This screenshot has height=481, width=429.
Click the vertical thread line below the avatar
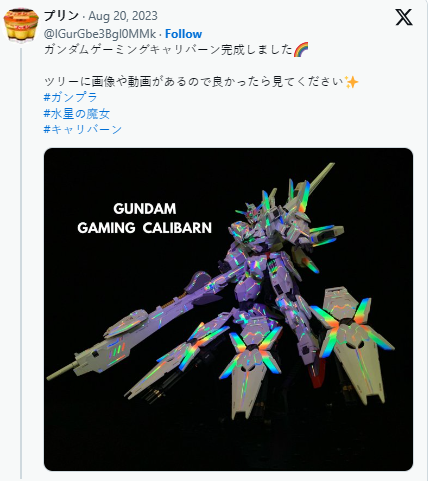point(21,263)
